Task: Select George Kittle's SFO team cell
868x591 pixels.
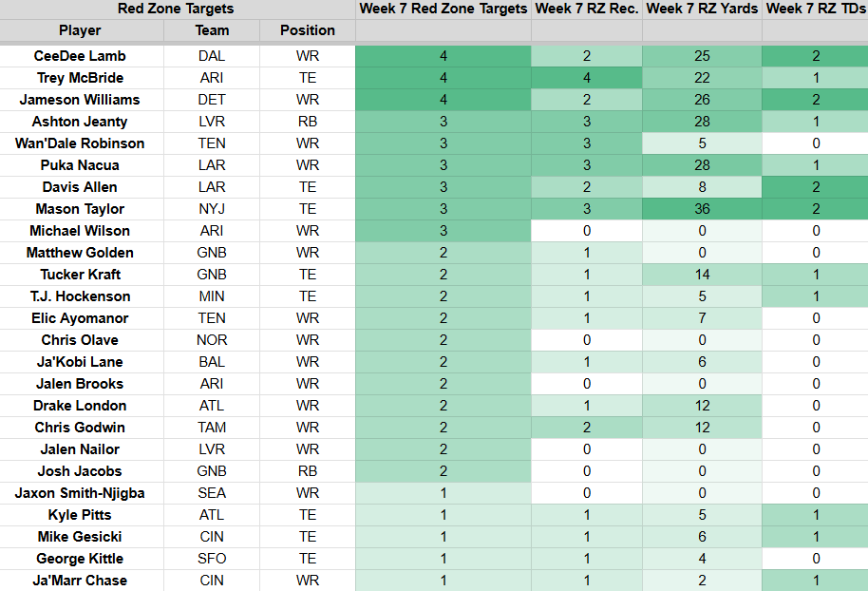Action: click(x=212, y=559)
